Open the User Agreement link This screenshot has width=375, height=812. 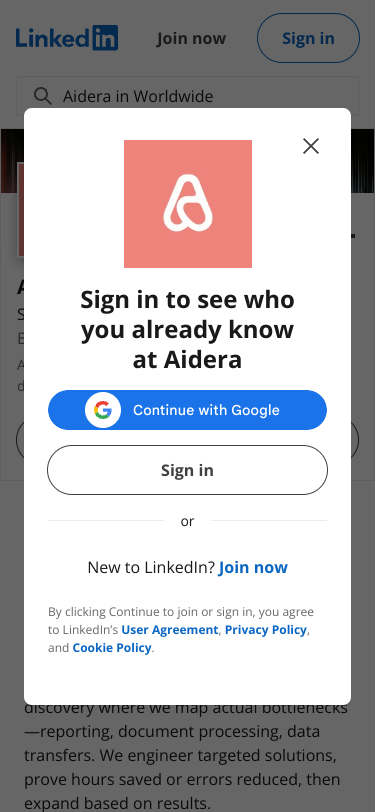tap(169, 630)
